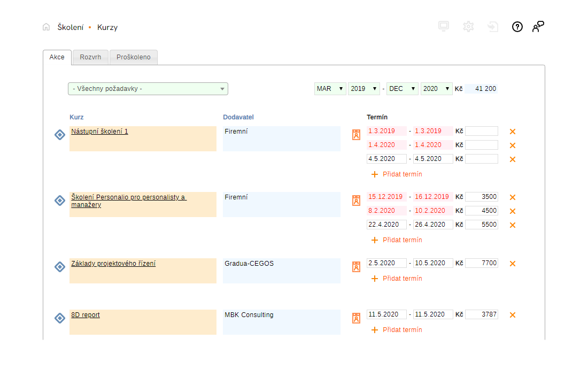Switch to the Rozvrh tab

[x=90, y=57]
